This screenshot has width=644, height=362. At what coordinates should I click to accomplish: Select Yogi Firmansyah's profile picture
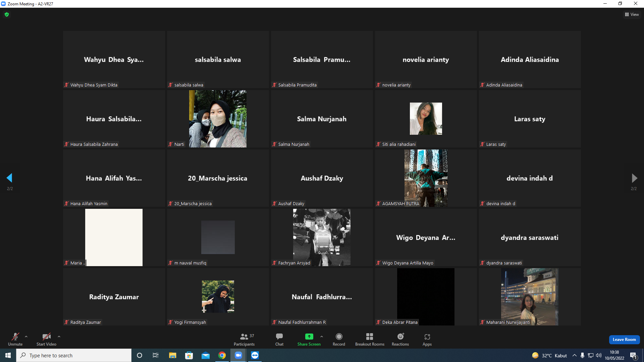pyautogui.click(x=218, y=297)
